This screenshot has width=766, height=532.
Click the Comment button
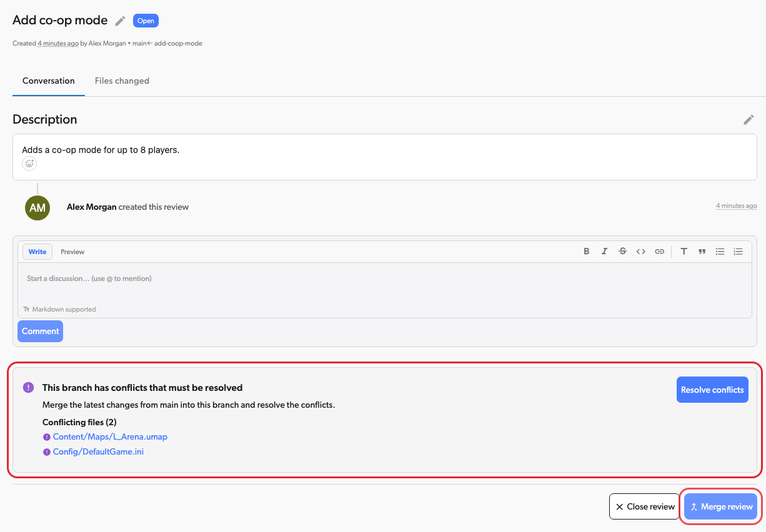pyautogui.click(x=41, y=332)
